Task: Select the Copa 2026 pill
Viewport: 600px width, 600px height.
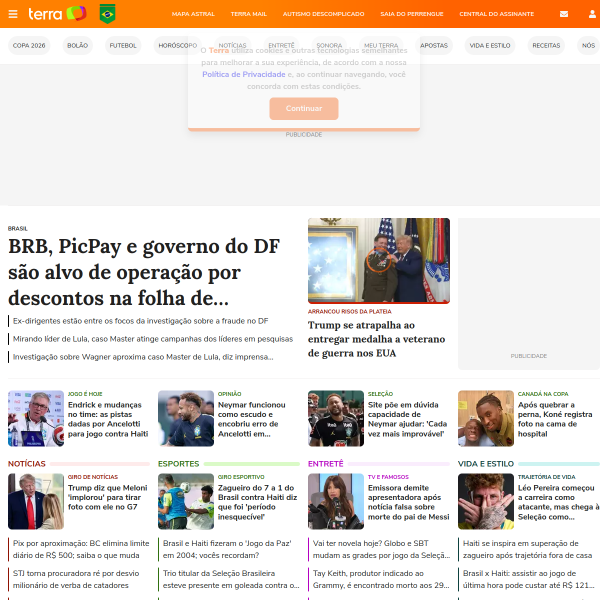Action: (x=29, y=46)
